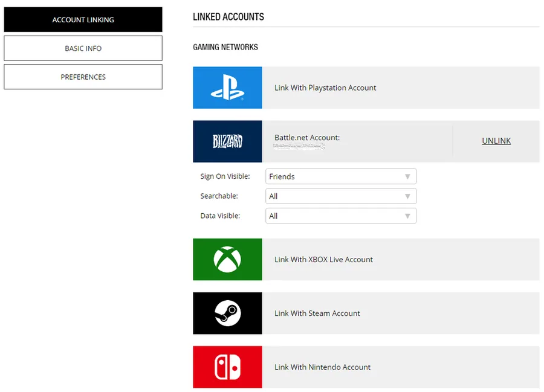Click the Searchable dropdown arrow
Viewport: 544px width, 392px height.
[x=407, y=196]
